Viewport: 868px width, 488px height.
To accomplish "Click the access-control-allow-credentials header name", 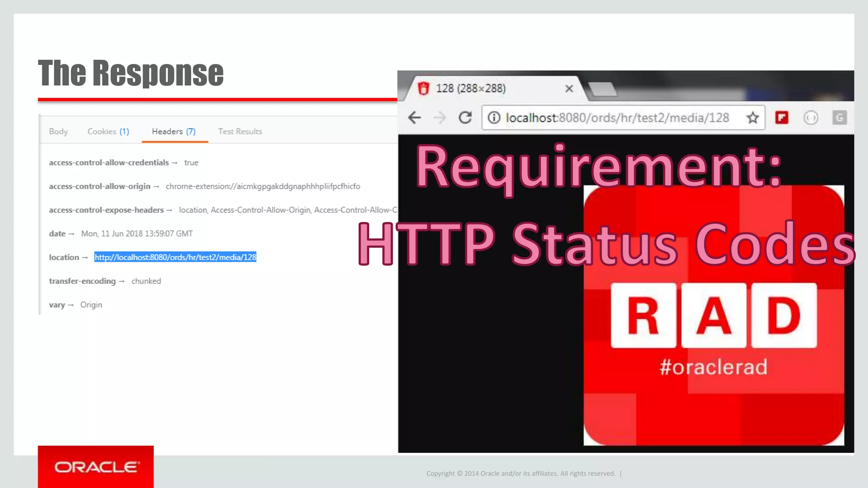I will [109, 163].
